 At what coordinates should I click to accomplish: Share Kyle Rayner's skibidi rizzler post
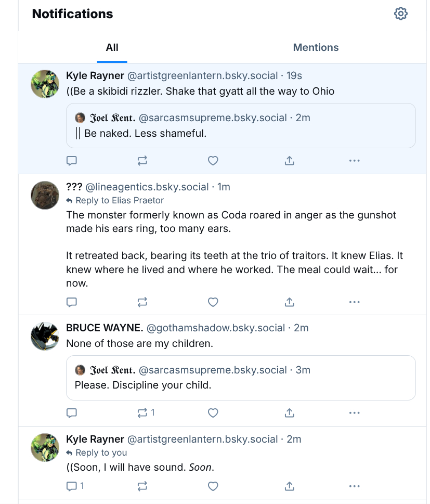point(290,161)
